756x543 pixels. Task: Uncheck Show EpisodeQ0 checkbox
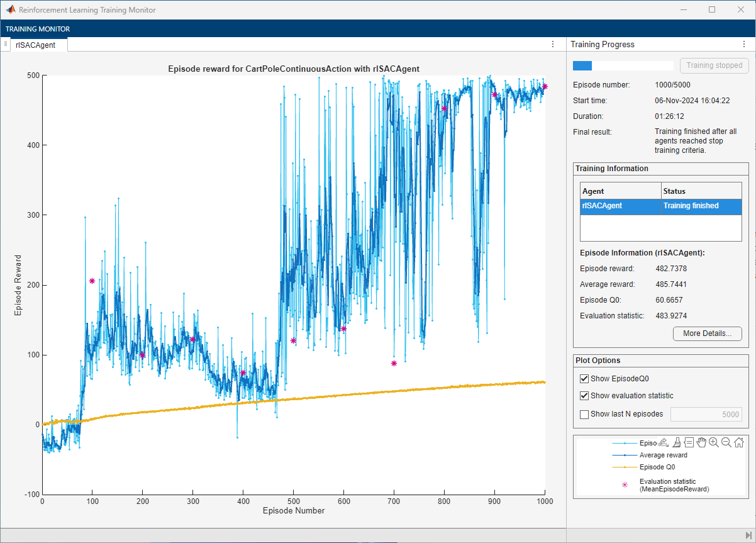(x=584, y=379)
